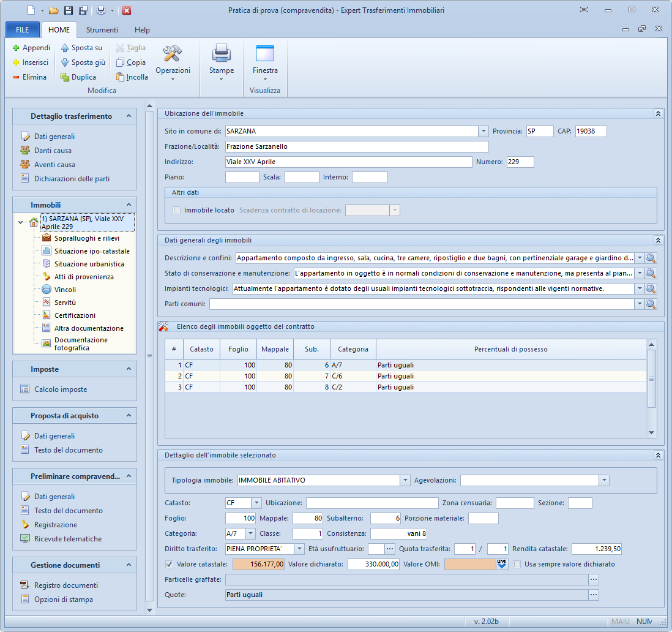Click magnifier next to Descrizione e confini

pos(651,258)
